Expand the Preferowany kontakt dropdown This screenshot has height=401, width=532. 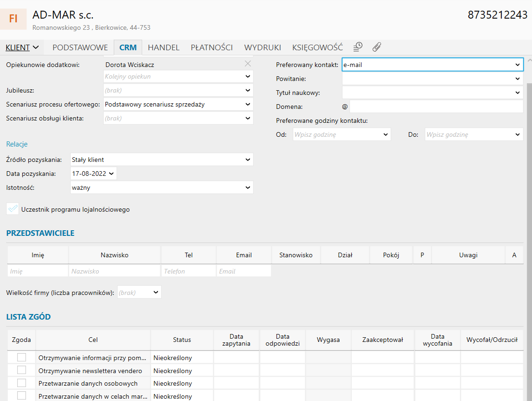[x=518, y=65]
